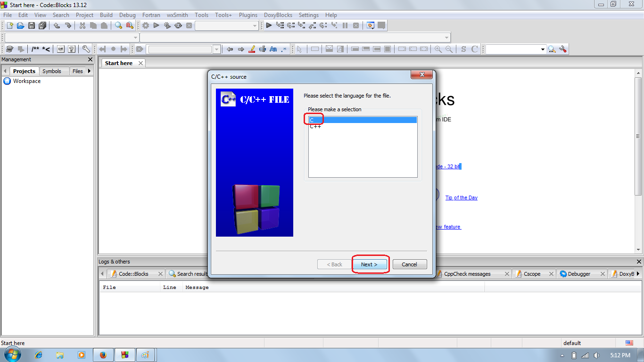
Task: Open Firefox from the taskbar
Action: coord(103,355)
